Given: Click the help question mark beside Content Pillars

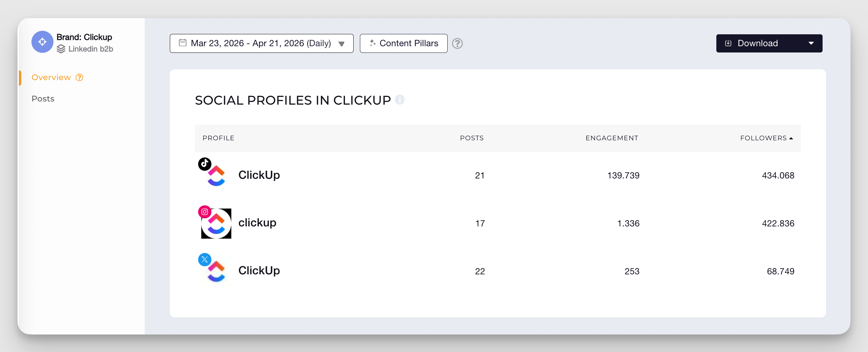Looking at the screenshot, I should (x=458, y=43).
